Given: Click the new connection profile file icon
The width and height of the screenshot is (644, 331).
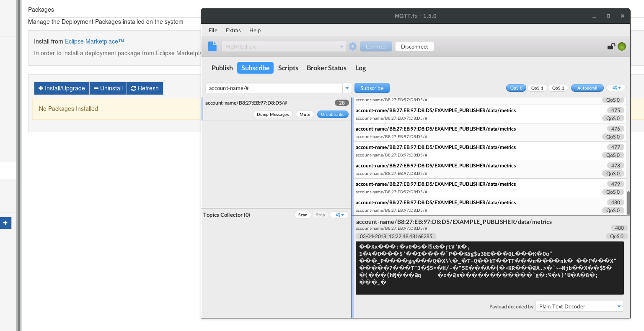Looking at the screenshot, I should point(212,46).
